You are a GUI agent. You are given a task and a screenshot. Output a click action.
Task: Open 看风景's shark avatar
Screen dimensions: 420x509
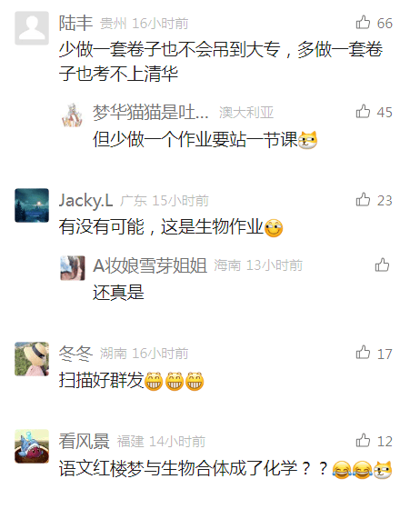pyautogui.click(x=32, y=446)
